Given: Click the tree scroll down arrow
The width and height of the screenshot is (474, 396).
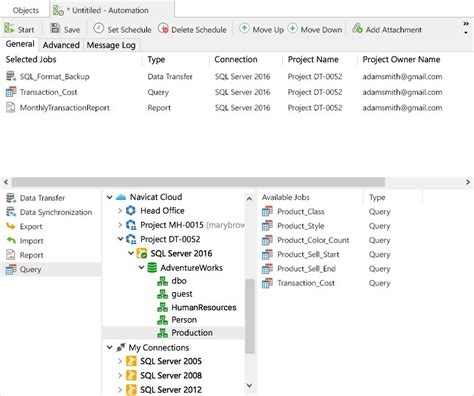Looking at the screenshot, I should tap(249, 385).
